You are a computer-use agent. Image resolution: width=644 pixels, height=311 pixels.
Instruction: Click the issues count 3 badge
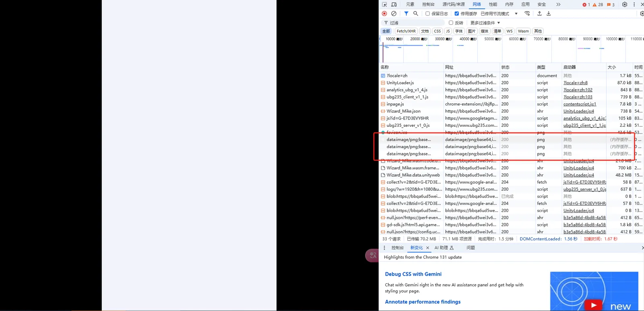coord(611,5)
